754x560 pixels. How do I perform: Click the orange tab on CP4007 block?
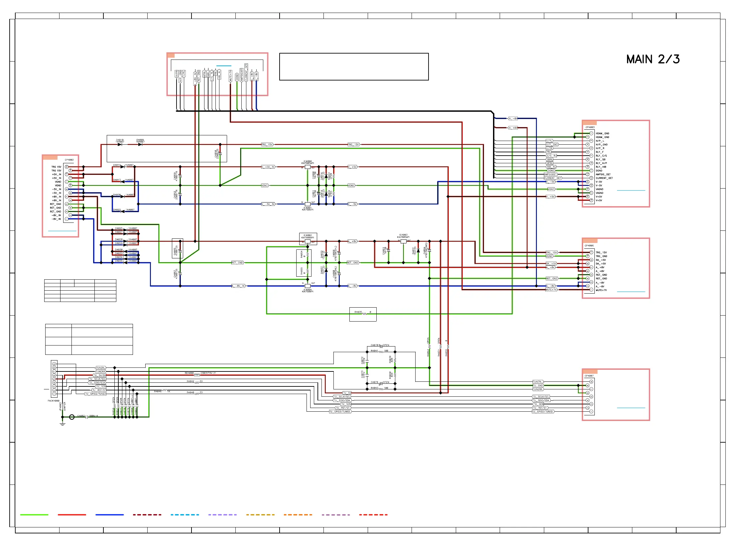590,371
